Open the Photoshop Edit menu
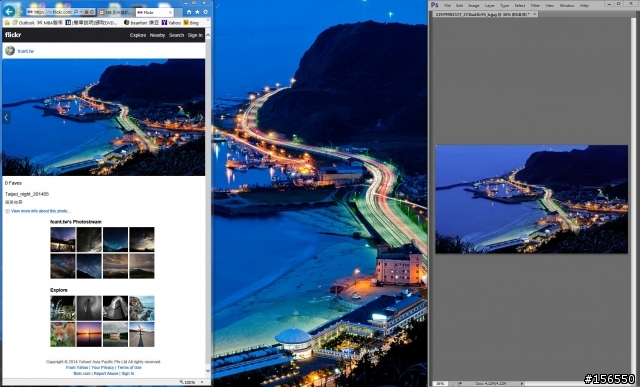The width and height of the screenshot is (640, 387). click(x=460, y=6)
